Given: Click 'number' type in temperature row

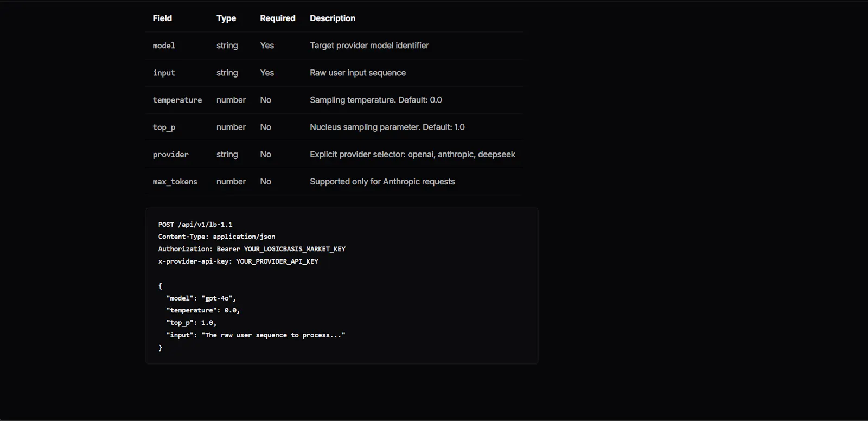Looking at the screenshot, I should point(231,100).
